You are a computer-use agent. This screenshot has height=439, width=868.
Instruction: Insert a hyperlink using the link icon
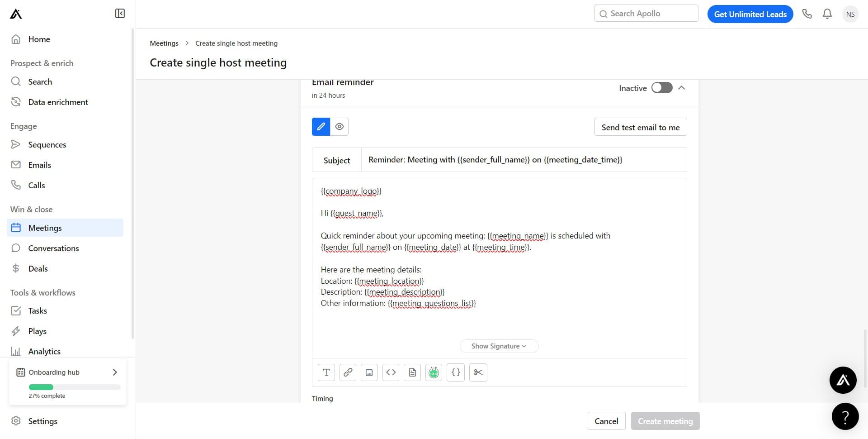pyautogui.click(x=348, y=372)
